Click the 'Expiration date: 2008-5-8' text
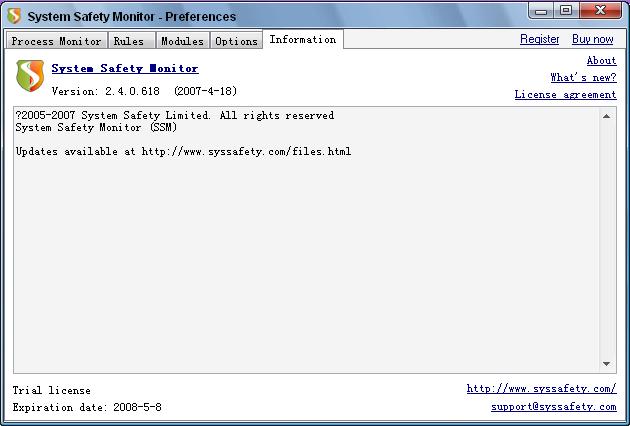The image size is (630, 426). (x=87, y=407)
